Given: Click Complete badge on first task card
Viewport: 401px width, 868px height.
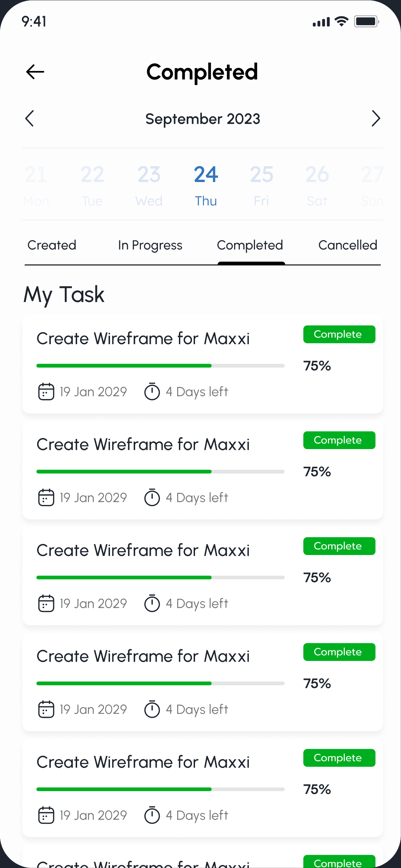Looking at the screenshot, I should point(339,334).
